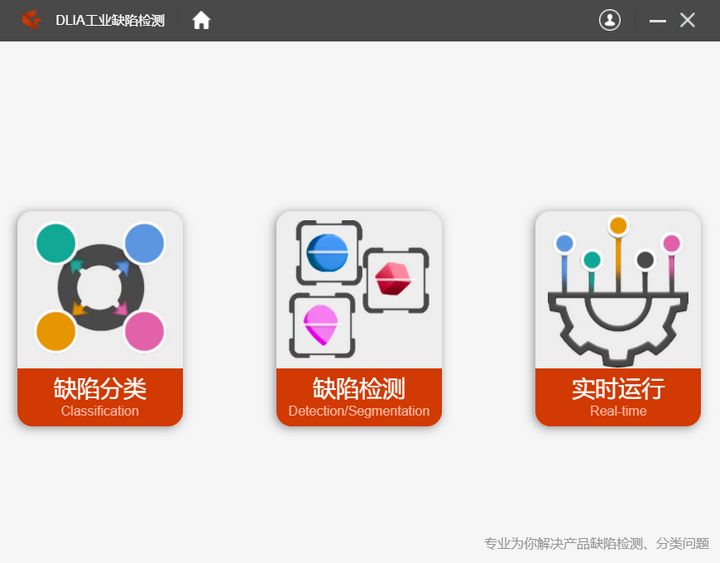Click the 缺陷检测 Detection/Segmentation label
The image size is (720, 563).
point(359,397)
